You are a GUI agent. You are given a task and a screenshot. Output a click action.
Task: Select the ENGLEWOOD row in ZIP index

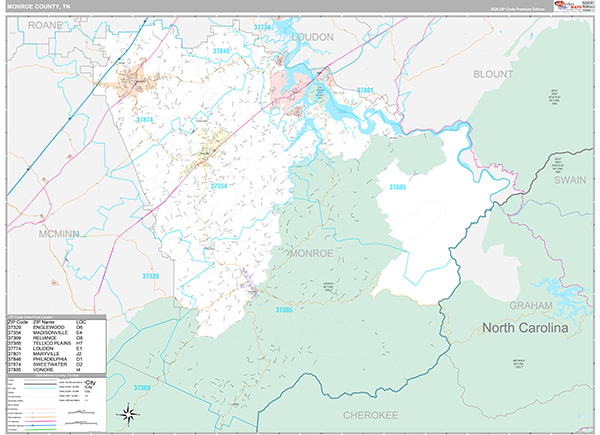pyautogui.click(x=50, y=326)
